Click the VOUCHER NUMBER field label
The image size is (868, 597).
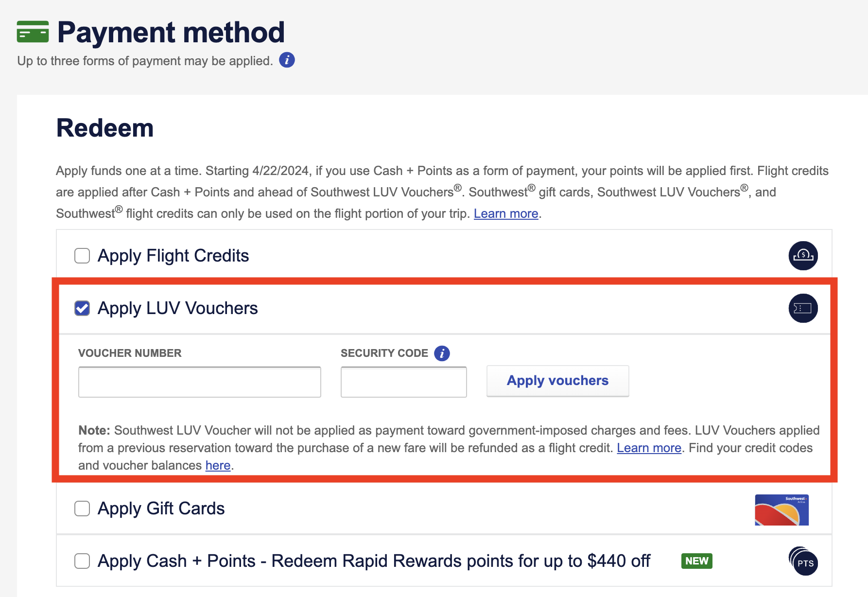[x=130, y=353]
